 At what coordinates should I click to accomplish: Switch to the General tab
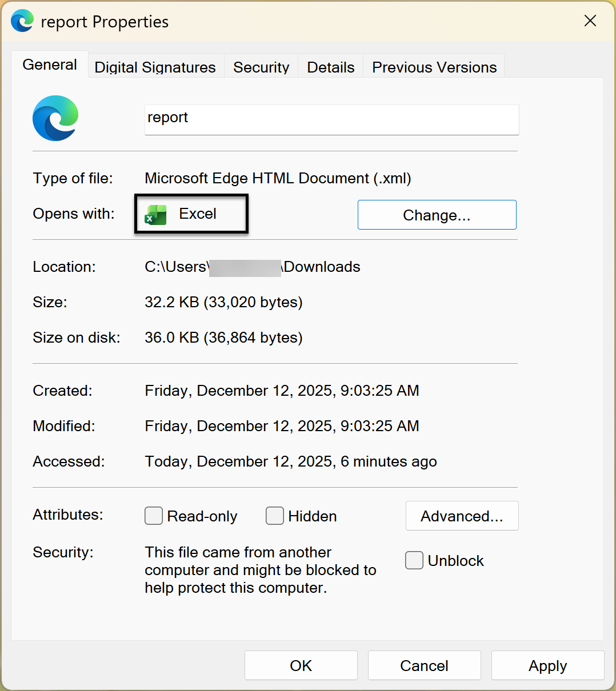coord(50,65)
